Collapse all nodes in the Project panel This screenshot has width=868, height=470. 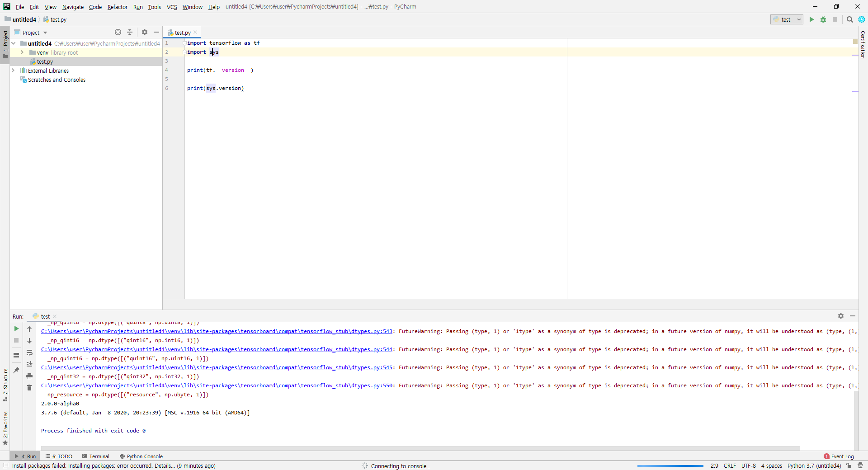tap(130, 32)
